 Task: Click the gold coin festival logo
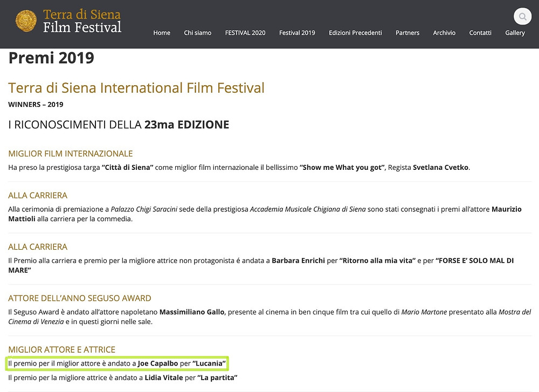26,21
